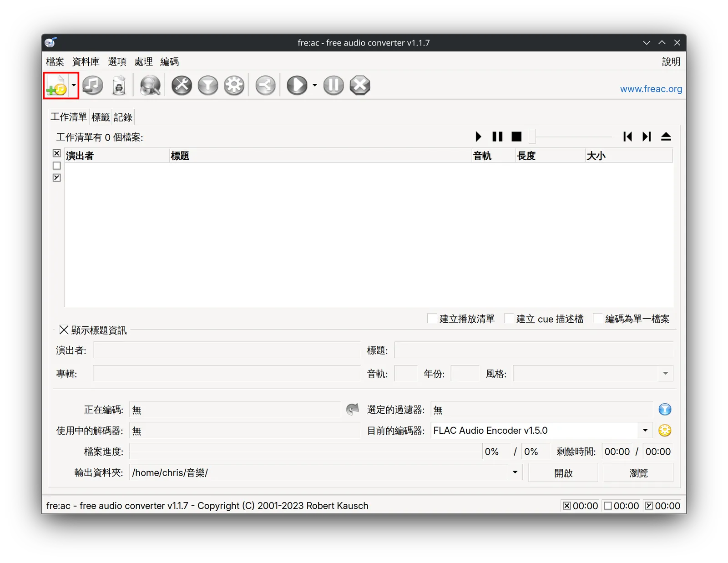Click the select-all X checkbox beside the joblist
Viewport: 728px width, 563px height.
[x=56, y=153]
